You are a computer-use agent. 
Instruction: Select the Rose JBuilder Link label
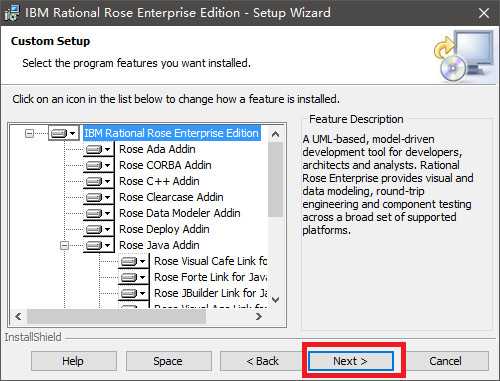[211, 293]
